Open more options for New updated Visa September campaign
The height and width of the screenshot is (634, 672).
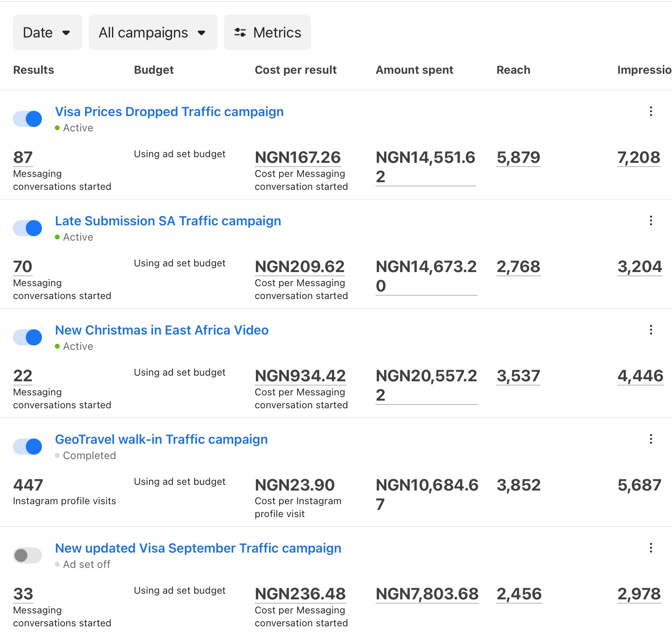tap(651, 548)
